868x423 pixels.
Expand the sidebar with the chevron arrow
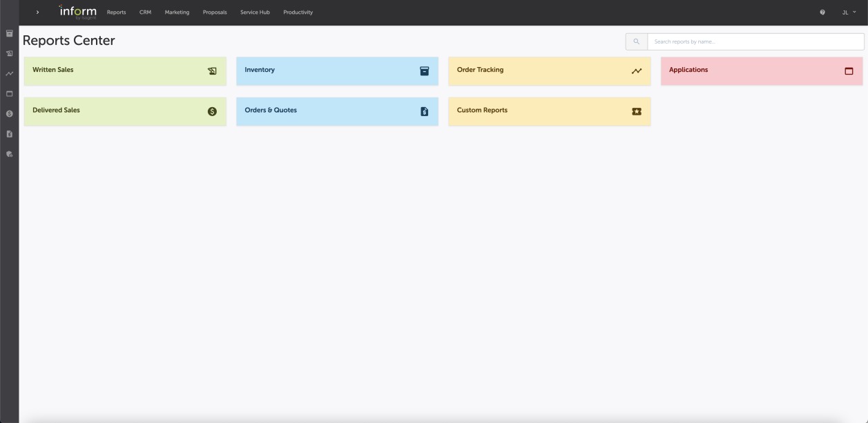click(x=37, y=12)
